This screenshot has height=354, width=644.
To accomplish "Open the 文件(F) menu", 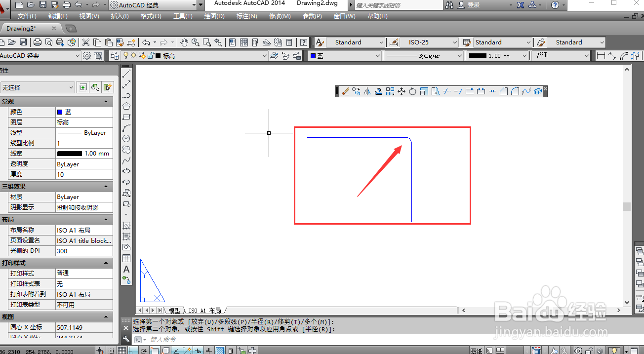I will (x=28, y=16).
